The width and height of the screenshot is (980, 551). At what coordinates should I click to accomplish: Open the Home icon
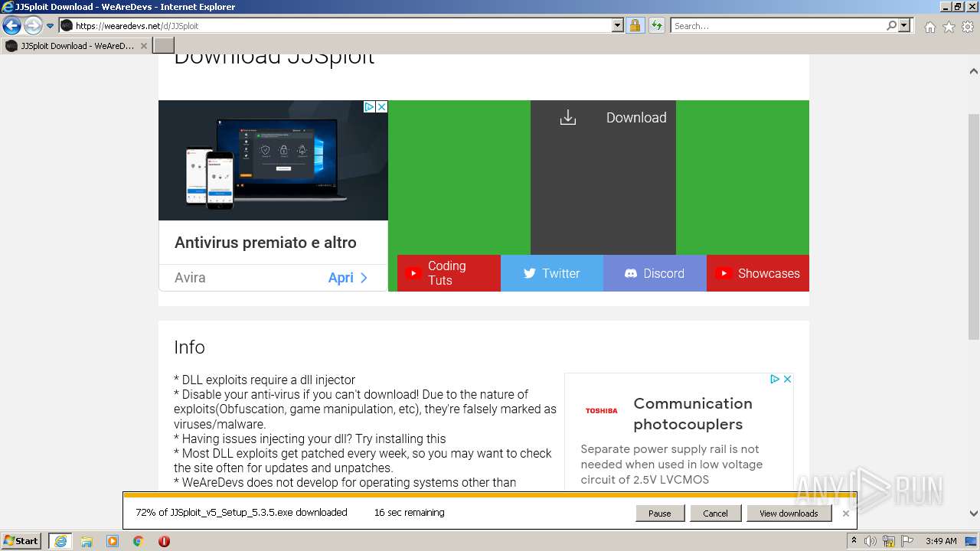point(929,27)
